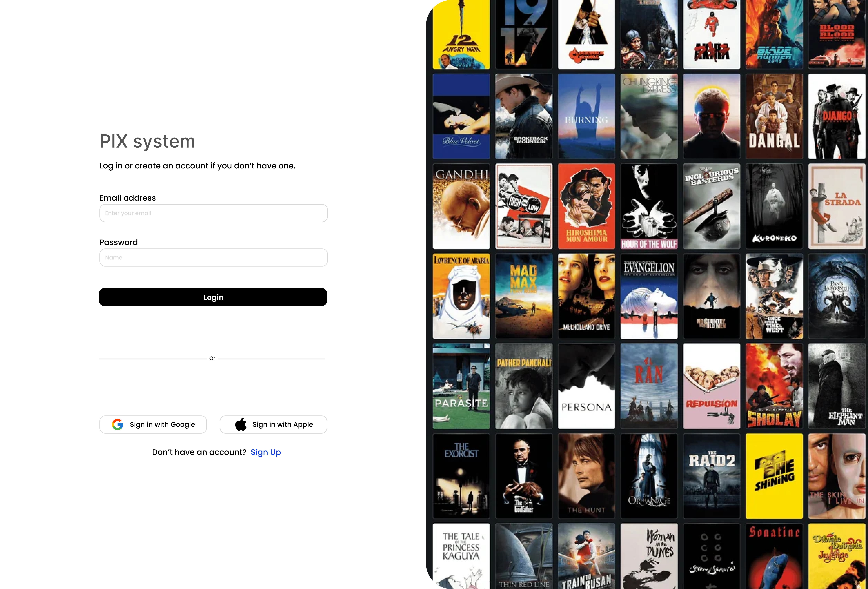The image size is (868, 589).
Task: Open the Hour of the Wolf poster
Action: click(649, 206)
